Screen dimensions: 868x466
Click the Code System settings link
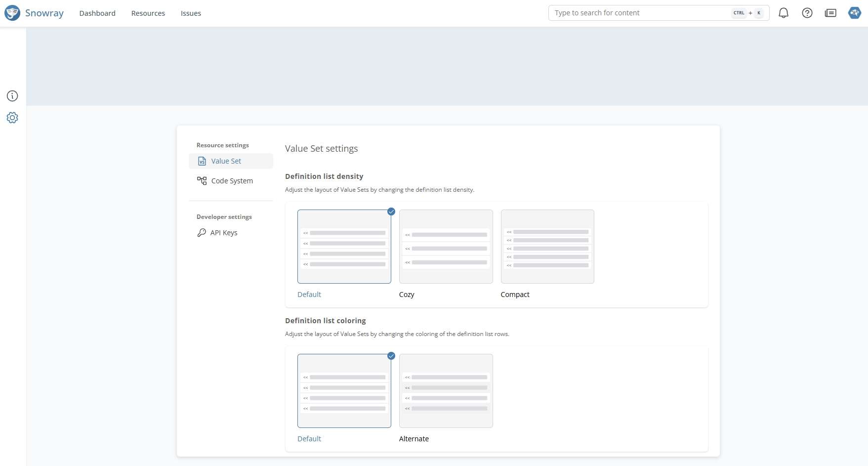pos(232,181)
